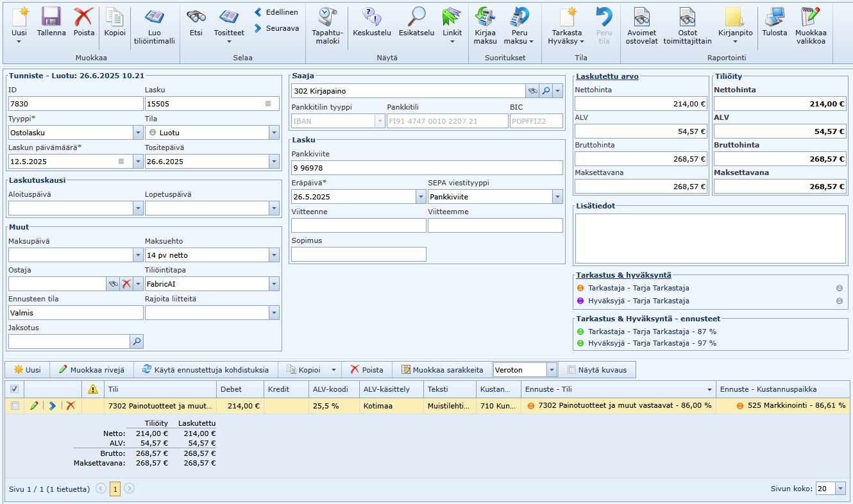The height and width of the screenshot is (504, 853).
Task: Click the Muokkaa sarakkeita button
Action: click(x=442, y=370)
